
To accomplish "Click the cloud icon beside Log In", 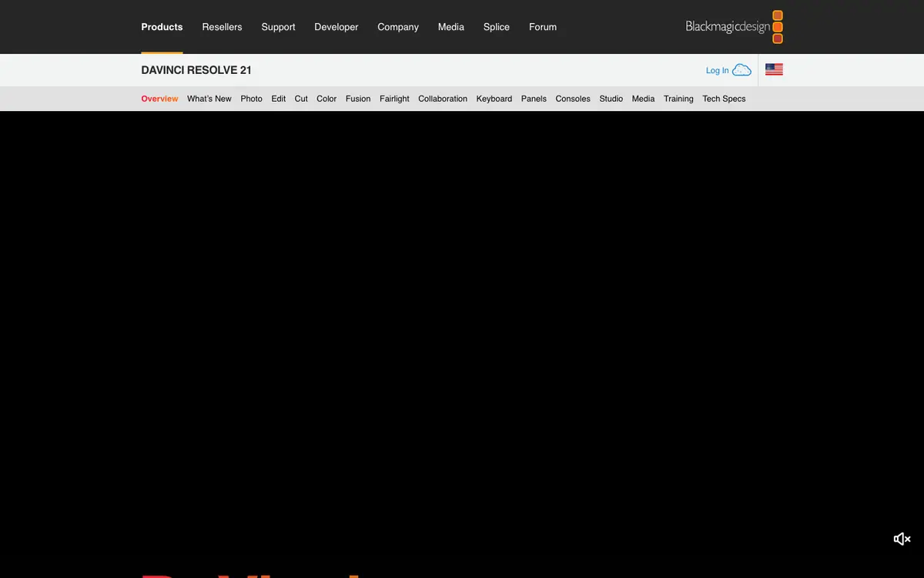I will [742, 70].
